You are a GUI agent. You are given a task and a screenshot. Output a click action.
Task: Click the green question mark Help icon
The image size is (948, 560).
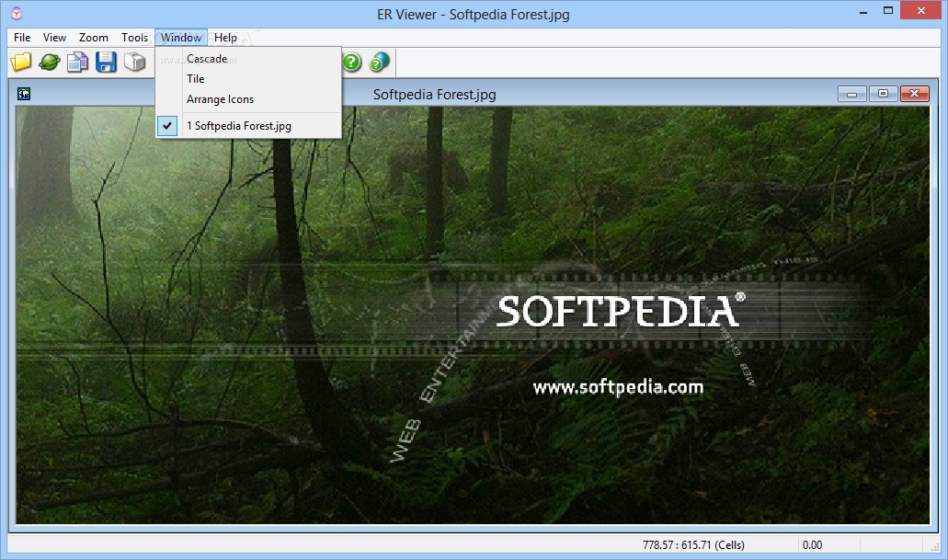pyautogui.click(x=351, y=62)
